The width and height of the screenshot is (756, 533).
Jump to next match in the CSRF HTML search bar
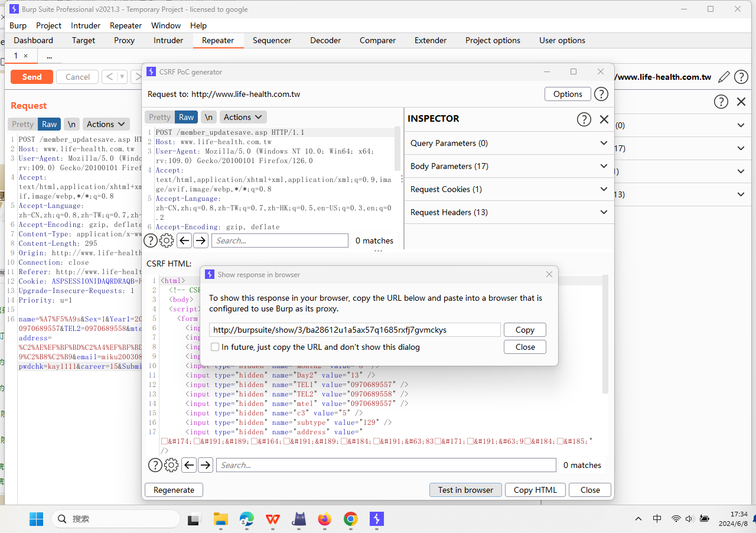[206, 465]
